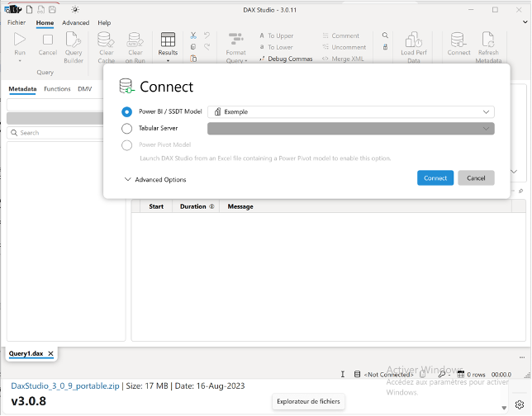
Task: Open DaxStudio_3_0_9_portable.zip link
Action: pos(65,385)
